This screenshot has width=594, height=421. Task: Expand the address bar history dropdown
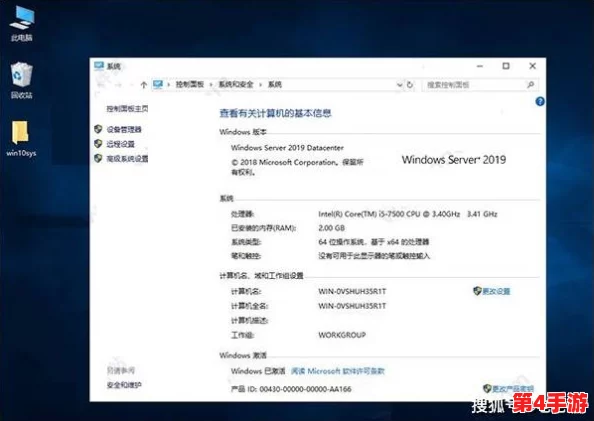pyautogui.click(x=399, y=85)
